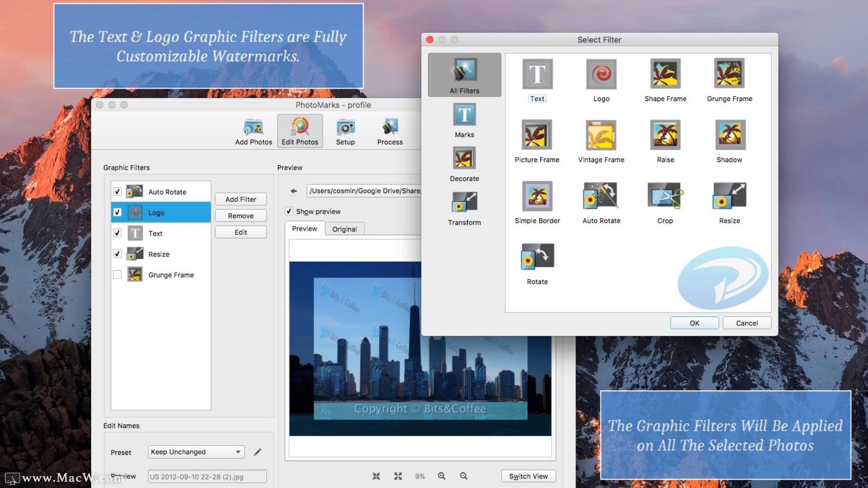Select the Text filter icon in Select Filter
This screenshot has width=868, height=488.
pos(537,74)
